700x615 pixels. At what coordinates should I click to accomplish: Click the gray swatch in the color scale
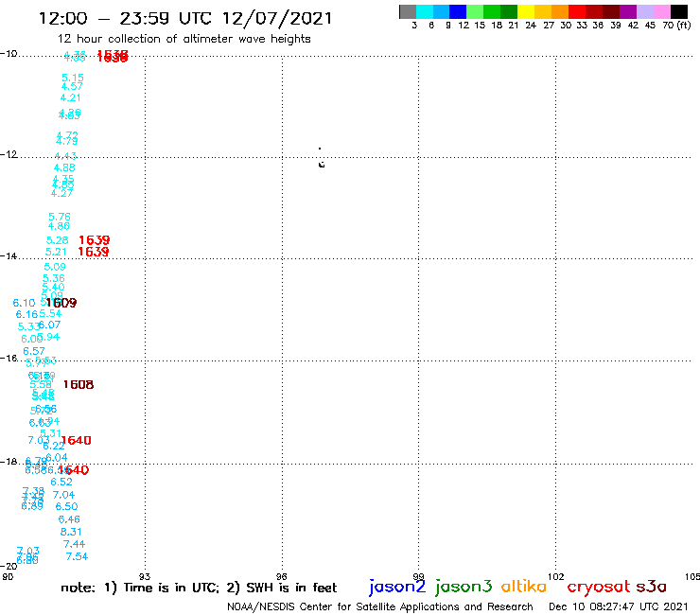[408, 11]
